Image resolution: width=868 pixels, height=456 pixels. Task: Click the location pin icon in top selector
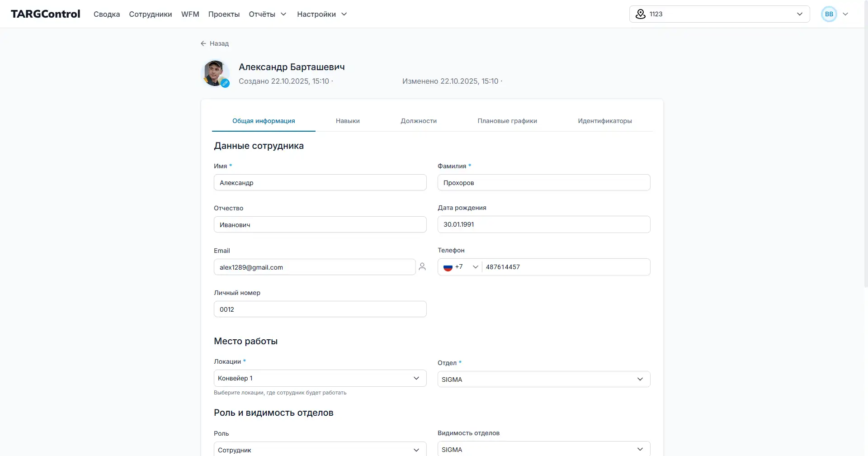[x=641, y=14]
